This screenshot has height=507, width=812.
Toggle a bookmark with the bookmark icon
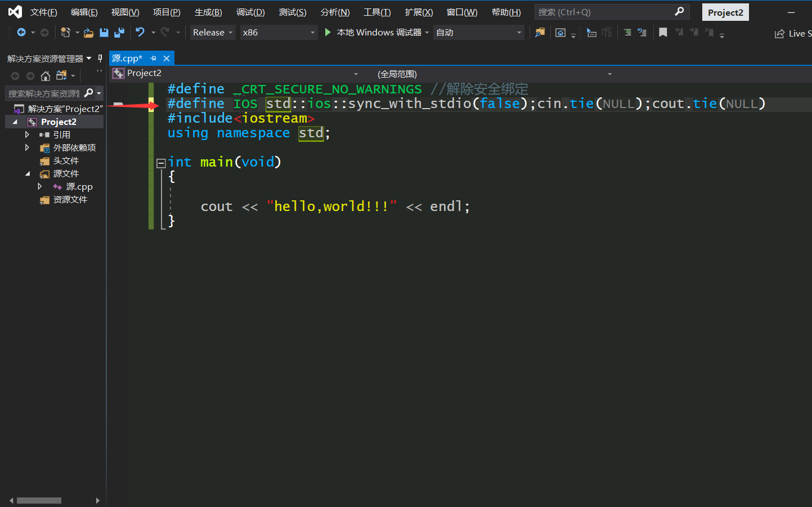pos(663,33)
